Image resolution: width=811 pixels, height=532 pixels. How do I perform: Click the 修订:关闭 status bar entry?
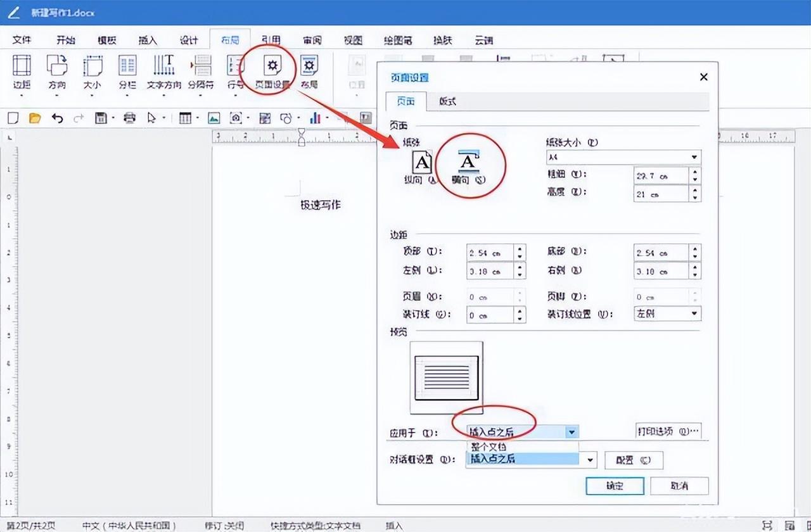tap(224, 526)
